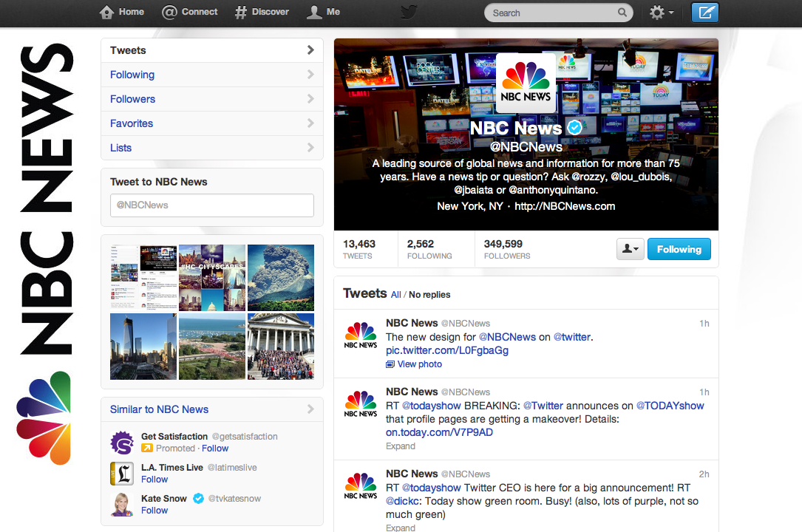Viewport: 802px width, 532px height.
Task: Open Favorites in sidebar
Action: [212, 123]
